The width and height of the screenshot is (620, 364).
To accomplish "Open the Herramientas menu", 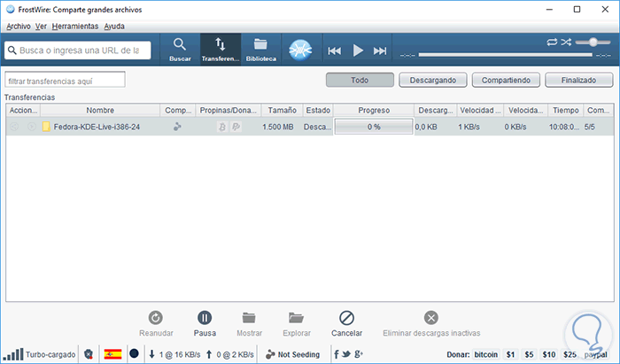I will (75, 27).
